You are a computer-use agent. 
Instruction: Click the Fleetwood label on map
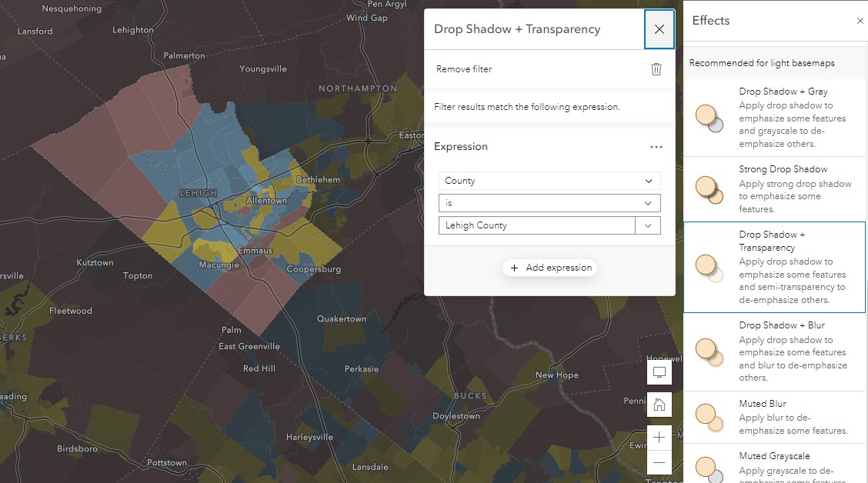coord(71,311)
